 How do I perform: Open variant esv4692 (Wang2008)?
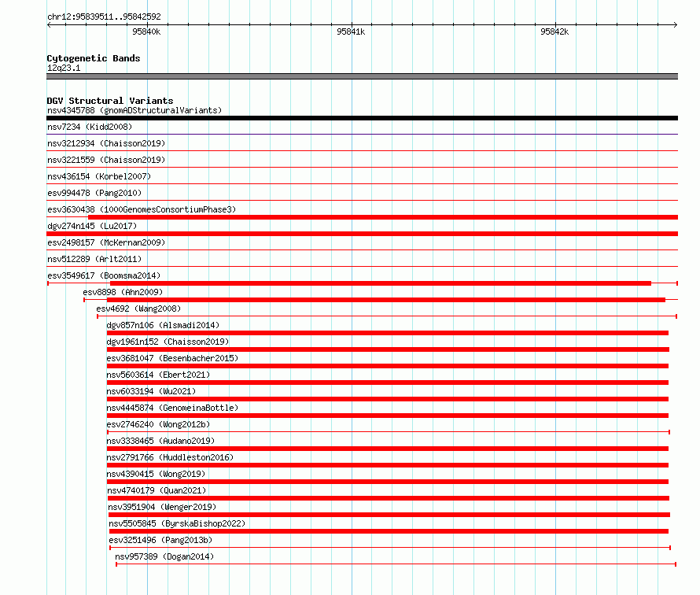(x=138, y=309)
